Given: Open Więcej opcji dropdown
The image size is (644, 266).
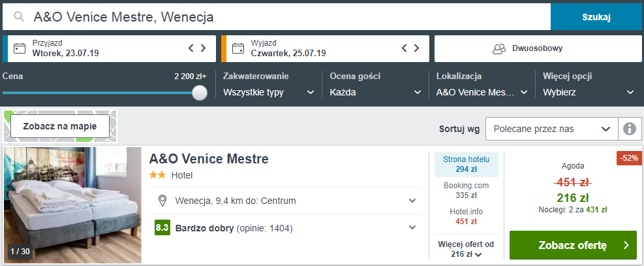Looking at the screenshot, I should point(589,92).
